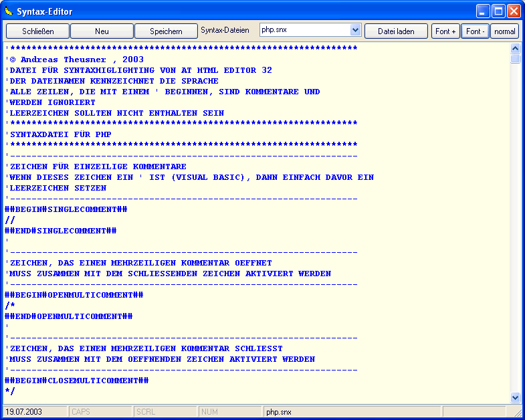Image resolution: width=525 pixels, height=420 pixels.
Task: Maximize the Syntax-Editor window
Action: (x=498, y=11)
